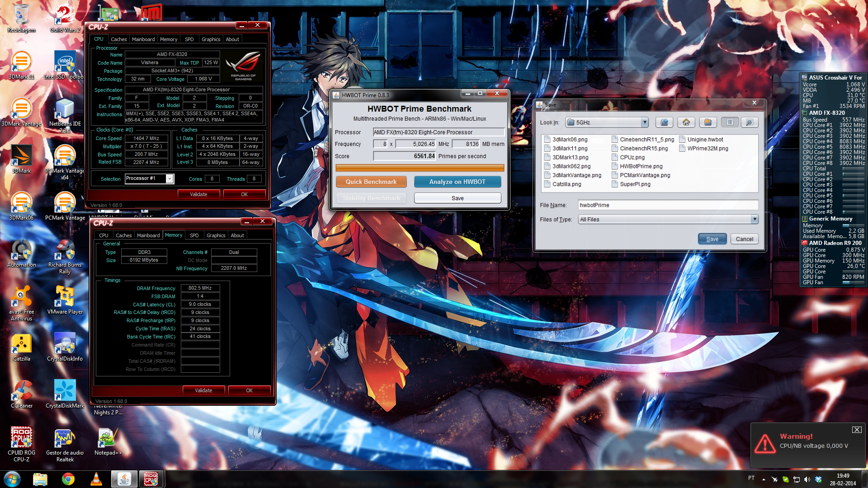Click the Processor field in HWBOT Prime
868x488 pixels.
439,132
